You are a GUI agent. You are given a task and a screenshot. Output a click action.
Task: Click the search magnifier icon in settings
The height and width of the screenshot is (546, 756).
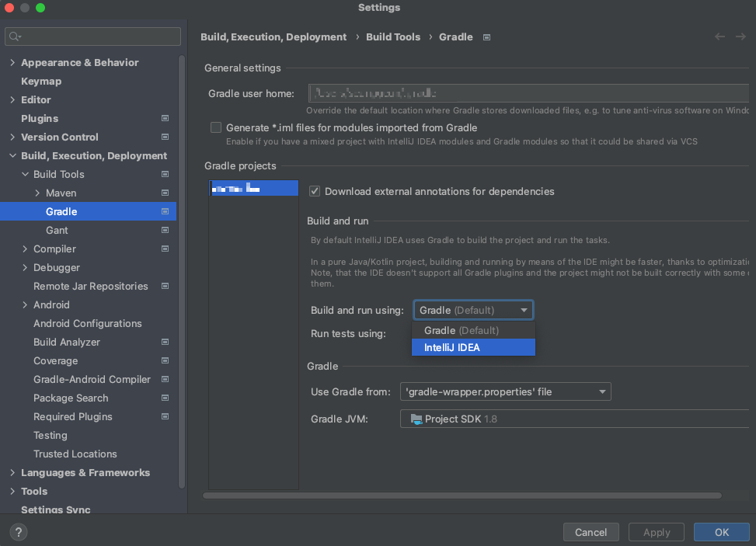[x=15, y=37]
